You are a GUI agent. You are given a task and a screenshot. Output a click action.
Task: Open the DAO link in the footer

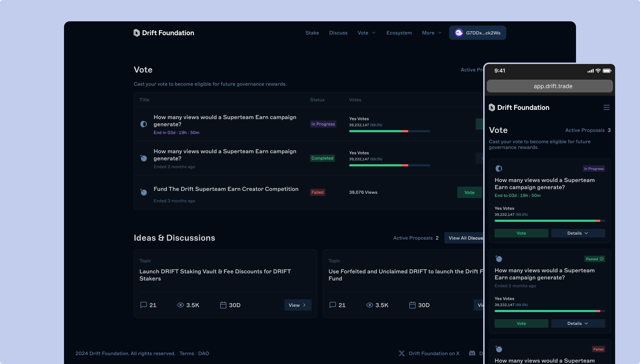[204, 353]
